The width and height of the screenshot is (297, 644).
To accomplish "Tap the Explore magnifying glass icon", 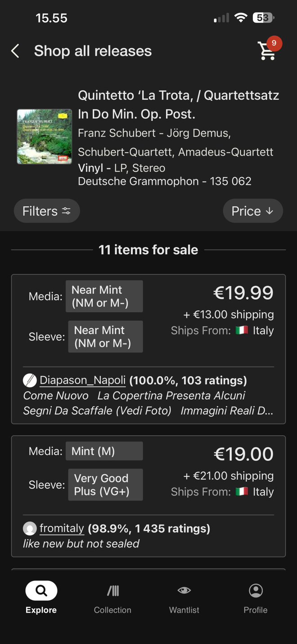I will coord(41,590).
